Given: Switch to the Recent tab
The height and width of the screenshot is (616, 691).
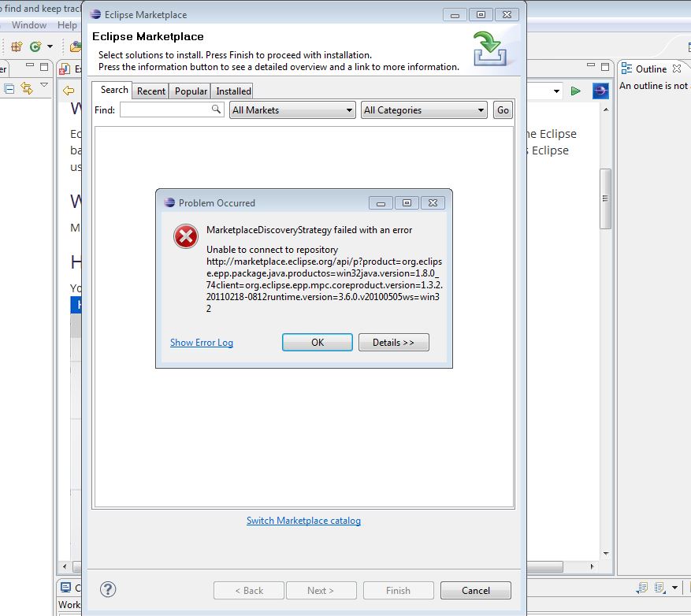Looking at the screenshot, I should pyautogui.click(x=150, y=91).
